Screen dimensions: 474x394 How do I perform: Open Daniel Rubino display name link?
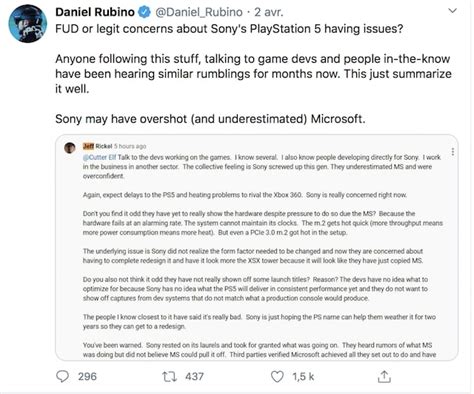(x=95, y=12)
